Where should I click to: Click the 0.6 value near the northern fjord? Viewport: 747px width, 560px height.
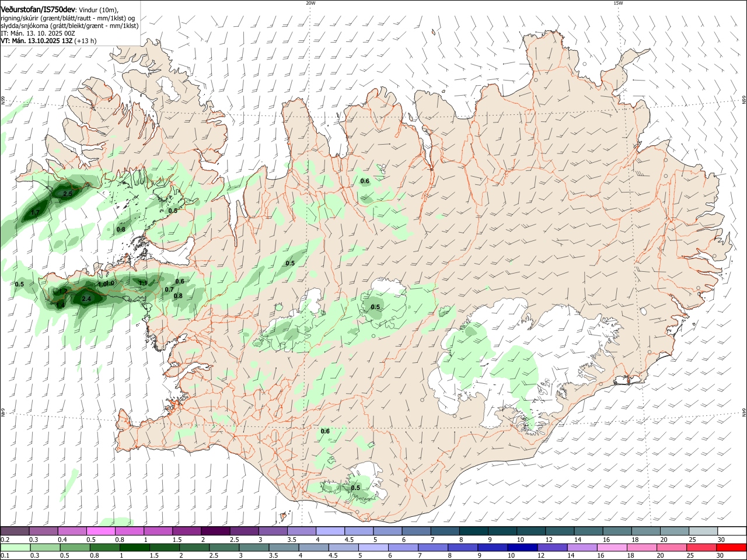click(x=365, y=181)
